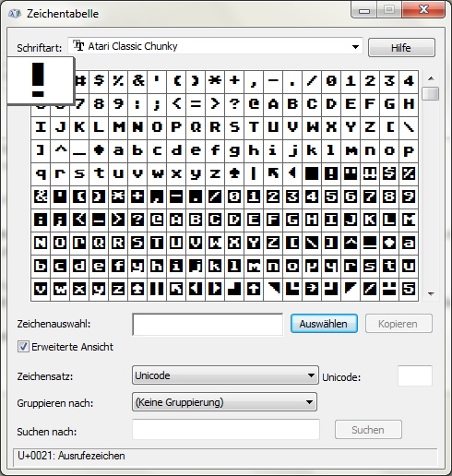
Task: Focus the Unicode code input box
Action: (x=415, y=375)
